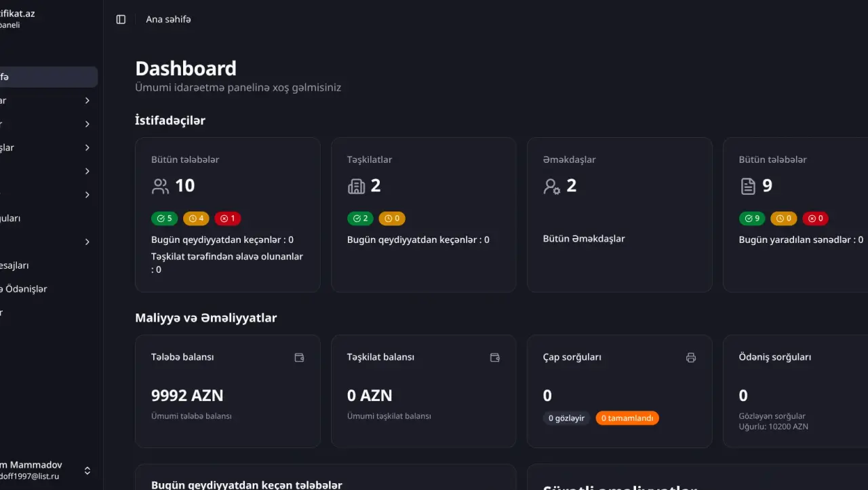Click the "Gözləyən sorğular" caption

click(772, 416)
